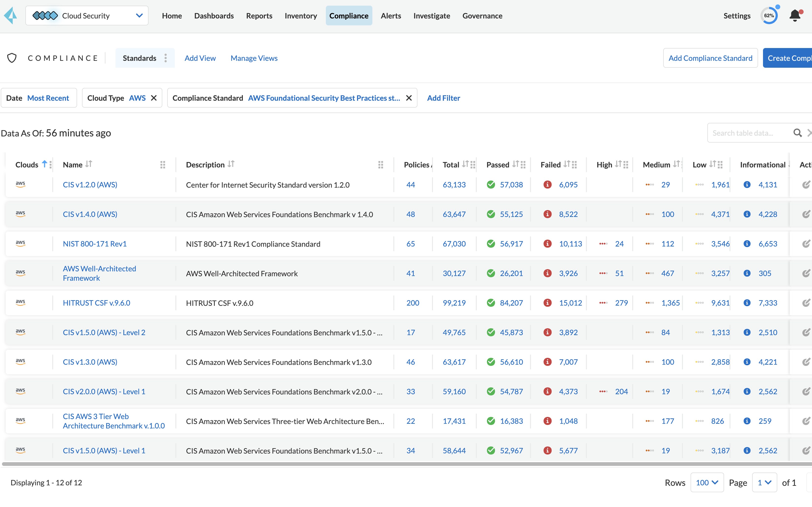Image resolution: width=812 pixels, height=507 pixels.
Task: Remove the Compliance Standard filter
Action: coord(409,98)
